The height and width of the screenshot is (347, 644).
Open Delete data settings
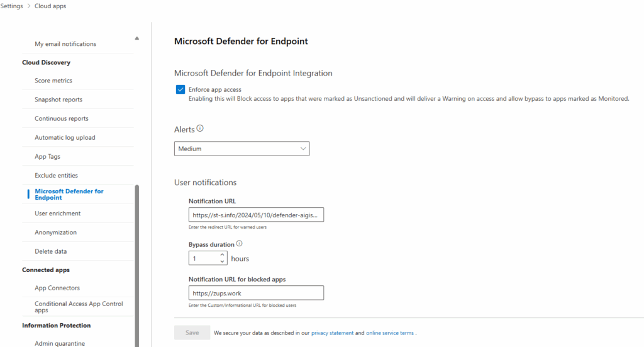pyautogui.click(x=50, y=251)
